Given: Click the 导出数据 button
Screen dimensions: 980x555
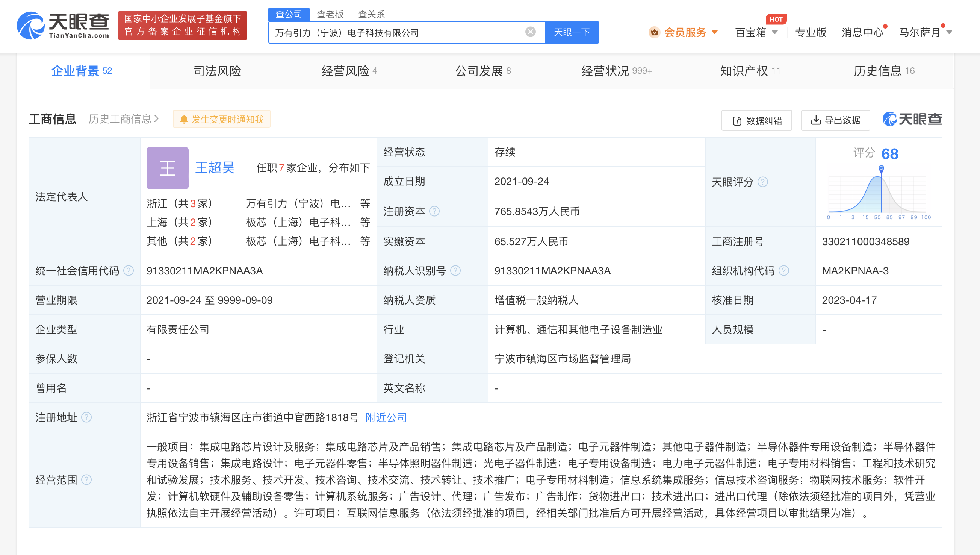Looking at the screenshot, I should click(x=836, y=120).
